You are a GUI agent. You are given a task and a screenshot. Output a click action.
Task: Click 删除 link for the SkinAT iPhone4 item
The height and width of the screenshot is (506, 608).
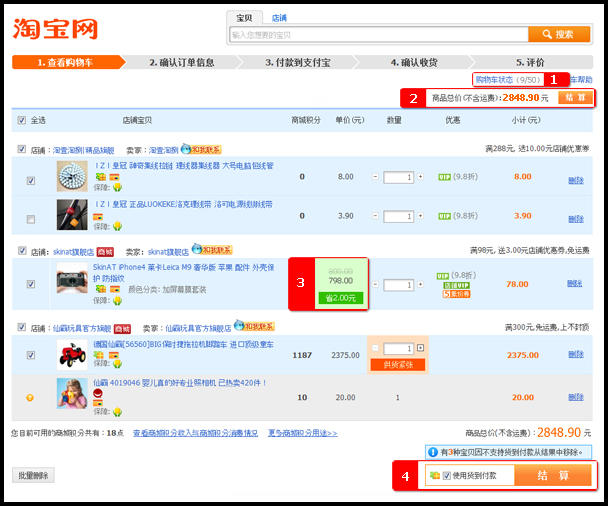(x=575, y=284)
